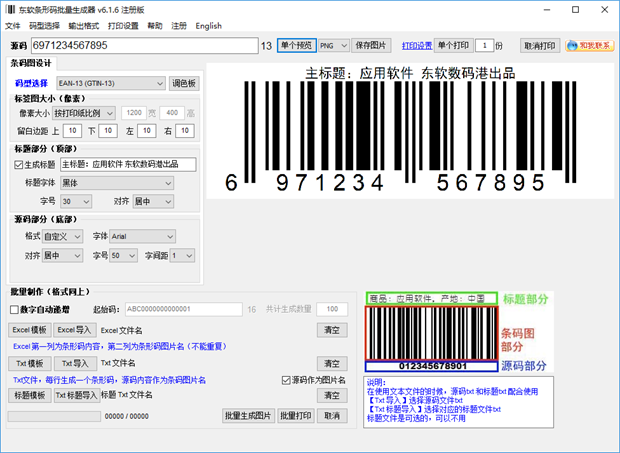Screen dimensions: 620x453
Task: Click the 保存图片 button
Action: (x=371, y=45)
